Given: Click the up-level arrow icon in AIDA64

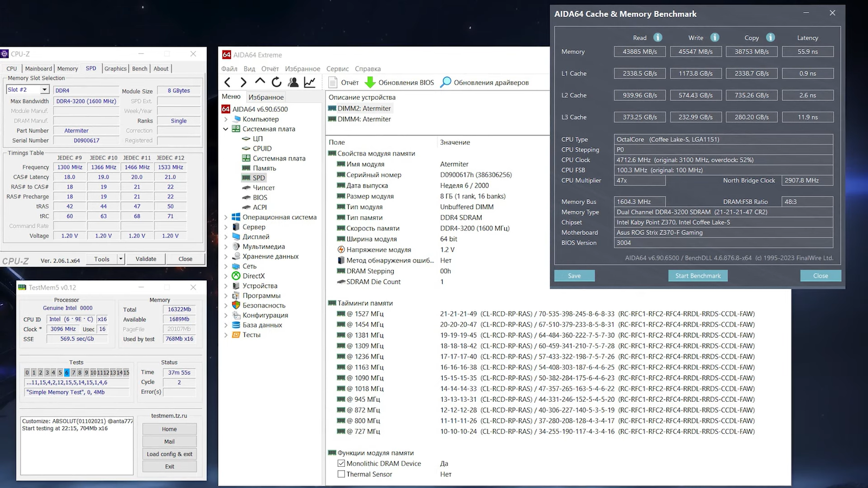Looking at the screenshot, I should pyautogui.click(x=260, y=82).
